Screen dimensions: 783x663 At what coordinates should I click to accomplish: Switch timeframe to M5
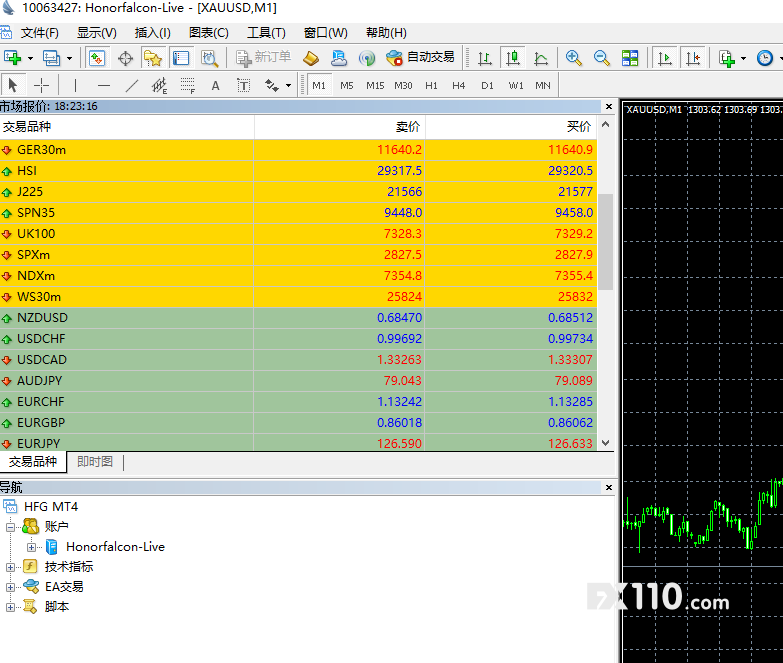(347, 85)
